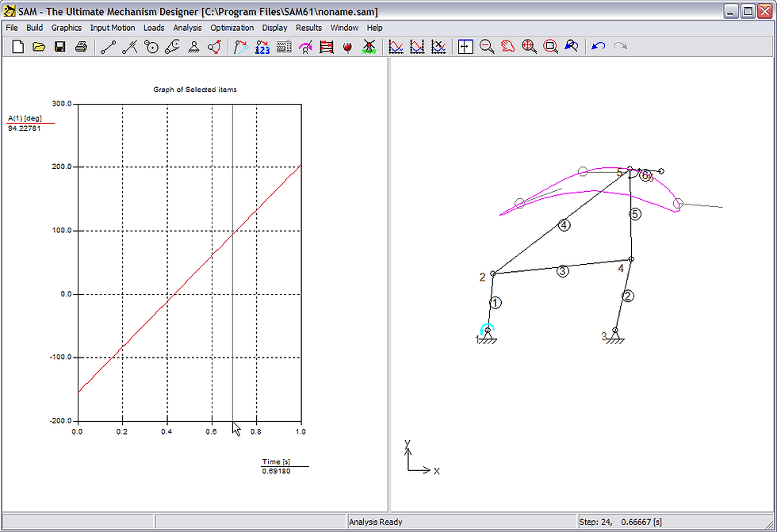Click the blue Undo arrow
The height and width of the screenshot is (532, 777).
(599, 47)
